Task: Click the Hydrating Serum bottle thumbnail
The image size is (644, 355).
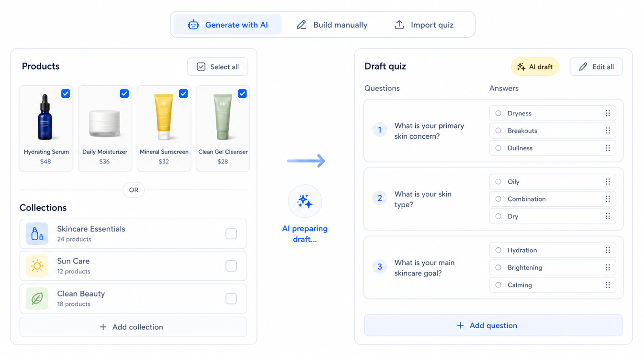Action: tap(46, 117)
